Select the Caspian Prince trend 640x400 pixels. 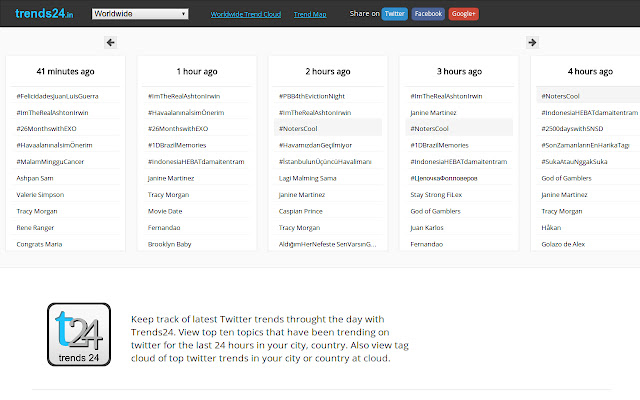[x=300, y=211]
